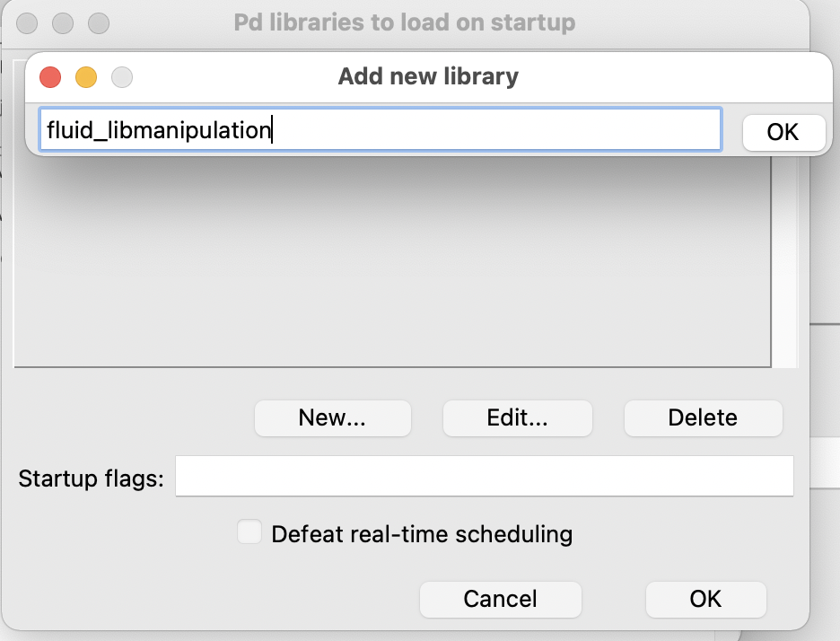Open the New... library dialog
The image size is (840, 641).
(x=333, y=418)
